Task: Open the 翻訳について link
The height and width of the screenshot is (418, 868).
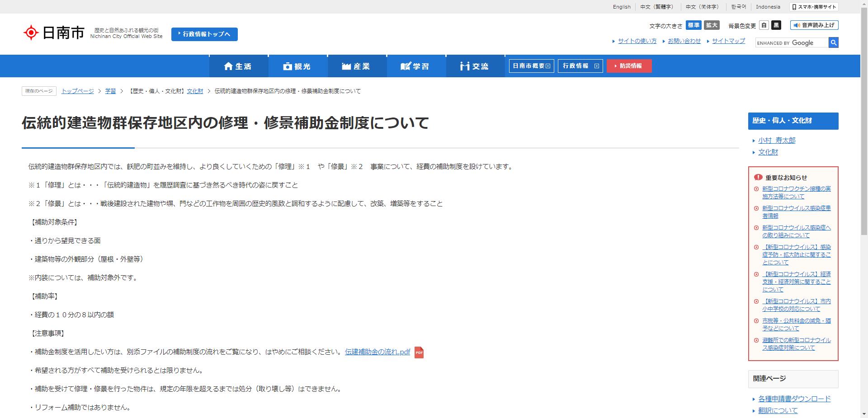Action: (778, 410)
